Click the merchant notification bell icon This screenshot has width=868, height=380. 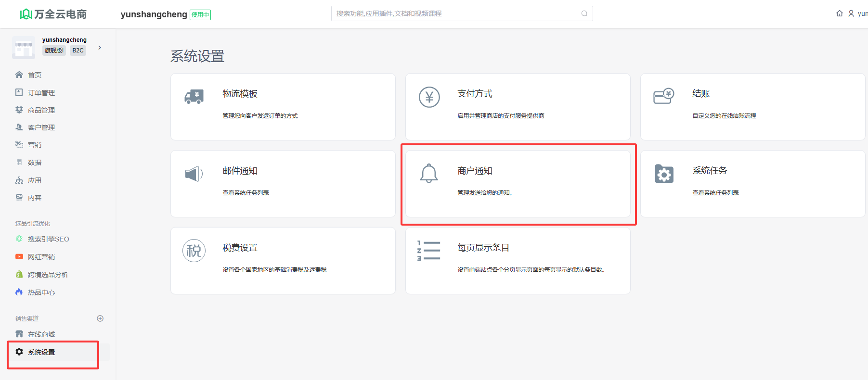428,174
